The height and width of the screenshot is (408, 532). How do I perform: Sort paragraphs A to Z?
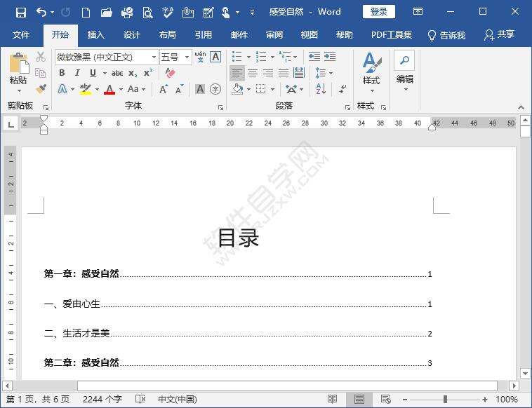tap(321, 89)
